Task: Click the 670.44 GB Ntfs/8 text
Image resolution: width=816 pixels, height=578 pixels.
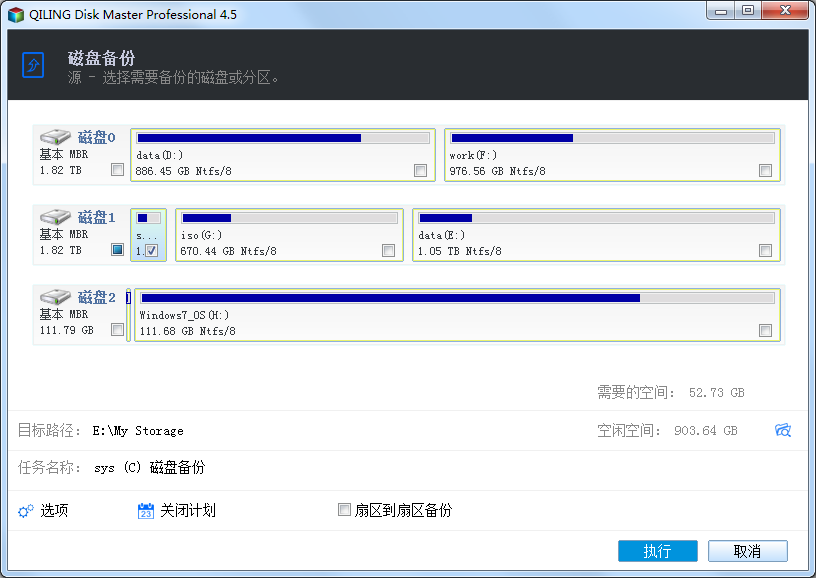Action: [228, 251]
